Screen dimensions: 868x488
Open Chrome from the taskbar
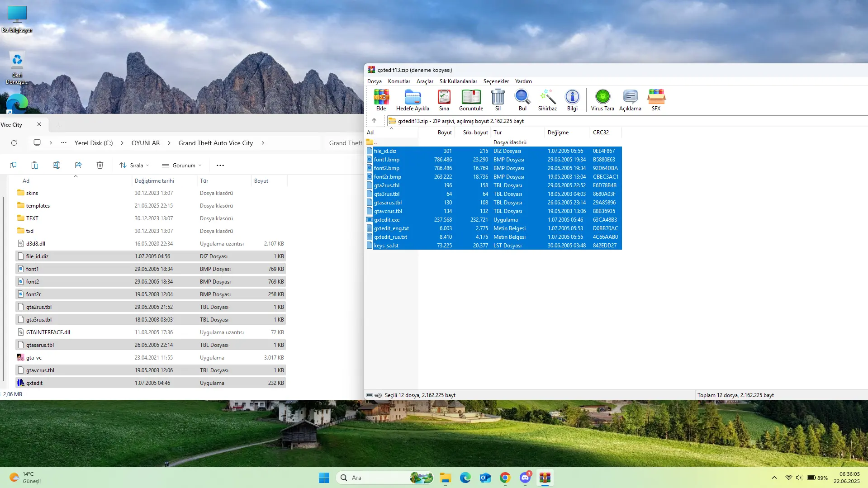[505, 478]
